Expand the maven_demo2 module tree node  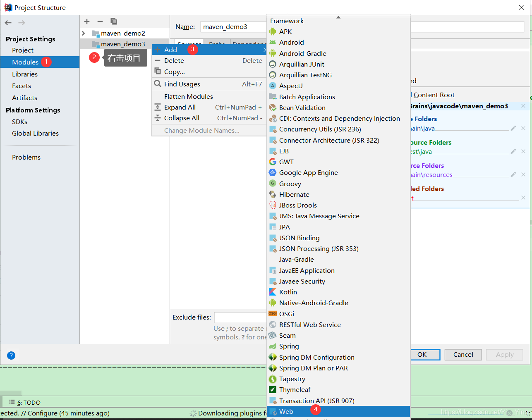coord(84,33)
